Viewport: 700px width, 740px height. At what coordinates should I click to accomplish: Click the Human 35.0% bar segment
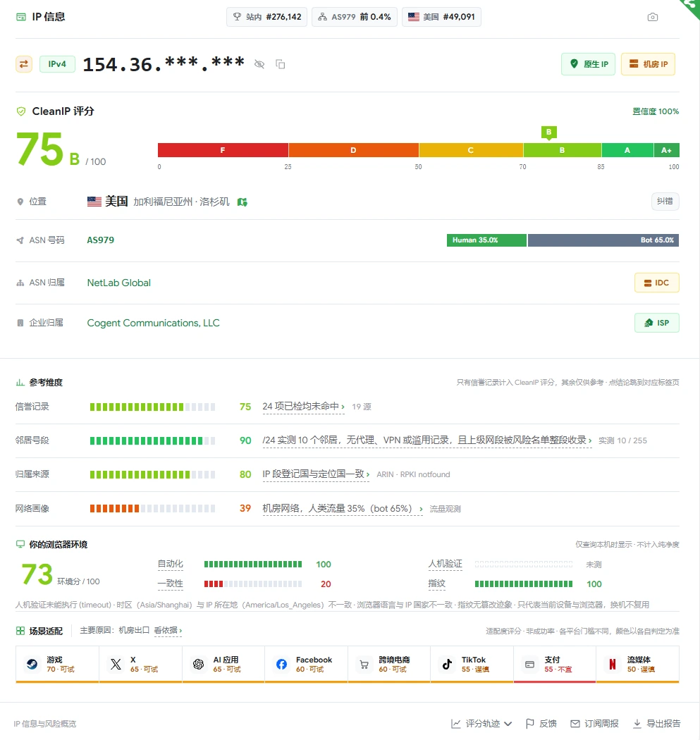point(486,240)
